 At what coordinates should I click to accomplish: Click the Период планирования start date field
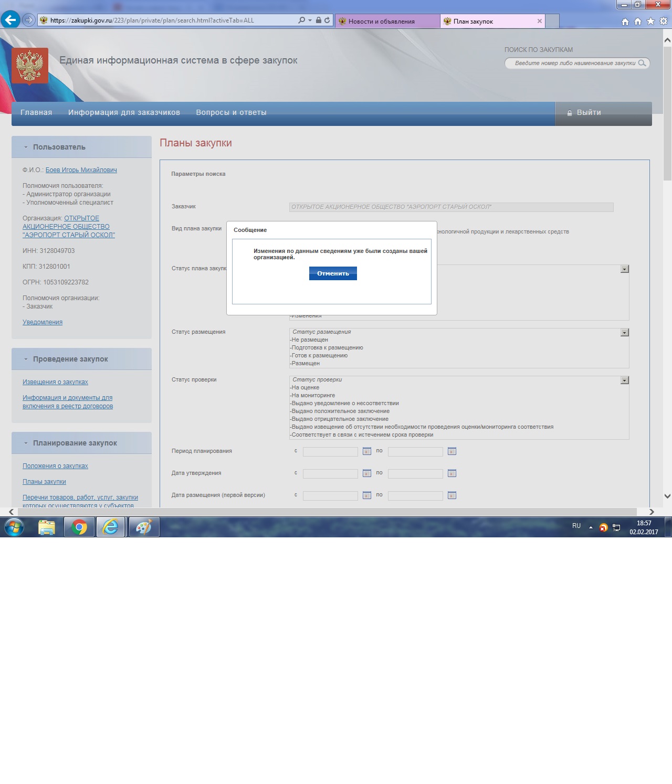[x=330, y=452]
